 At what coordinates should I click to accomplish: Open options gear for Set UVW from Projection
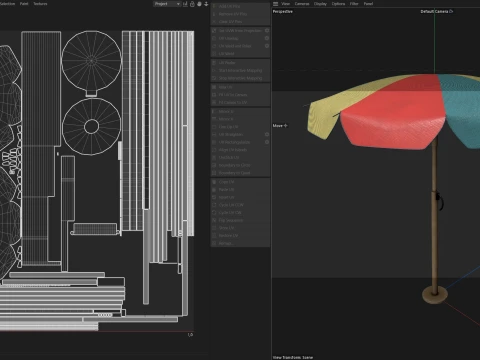point(267,30)
